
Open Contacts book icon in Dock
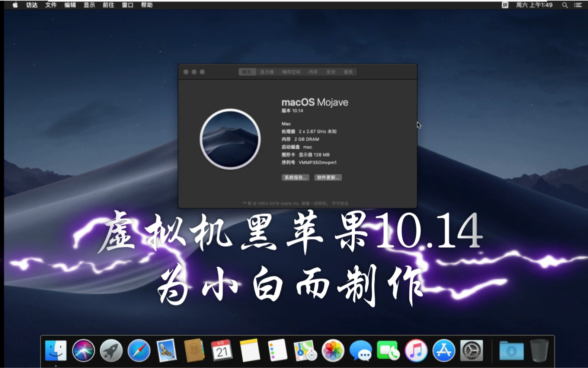pos(194,350)
